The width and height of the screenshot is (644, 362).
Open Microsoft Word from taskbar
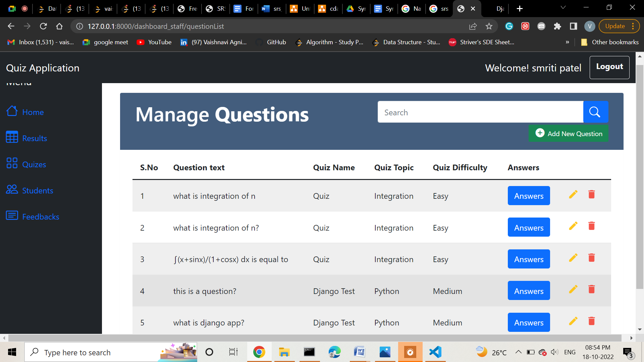click(360, 352)
